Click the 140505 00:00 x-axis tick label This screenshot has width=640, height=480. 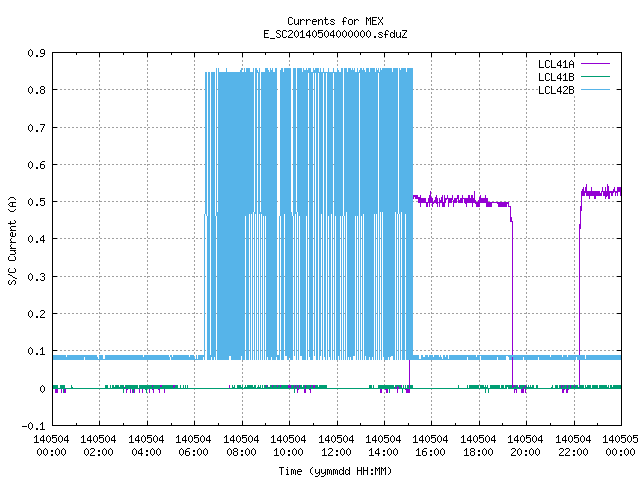tap(620, 446)
